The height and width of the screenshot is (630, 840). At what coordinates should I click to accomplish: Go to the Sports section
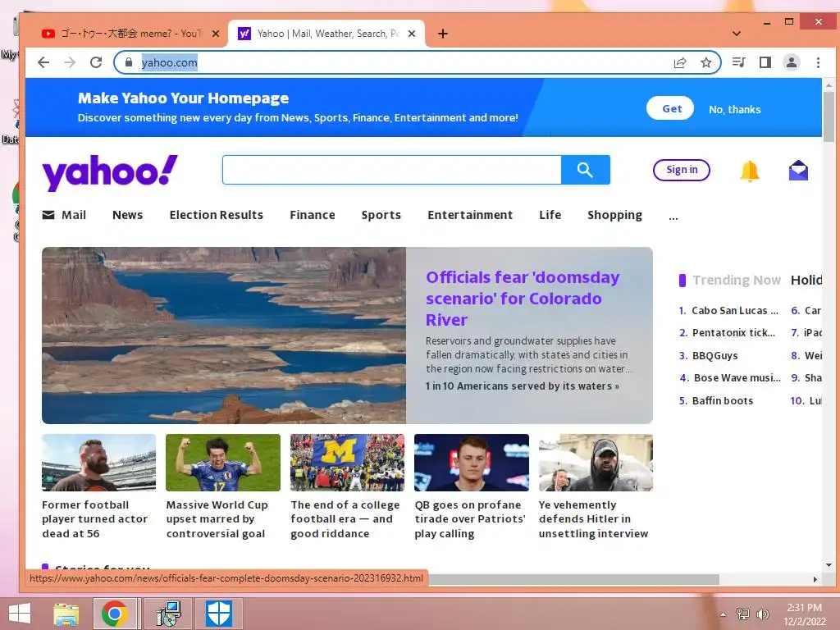click(381, 215)
